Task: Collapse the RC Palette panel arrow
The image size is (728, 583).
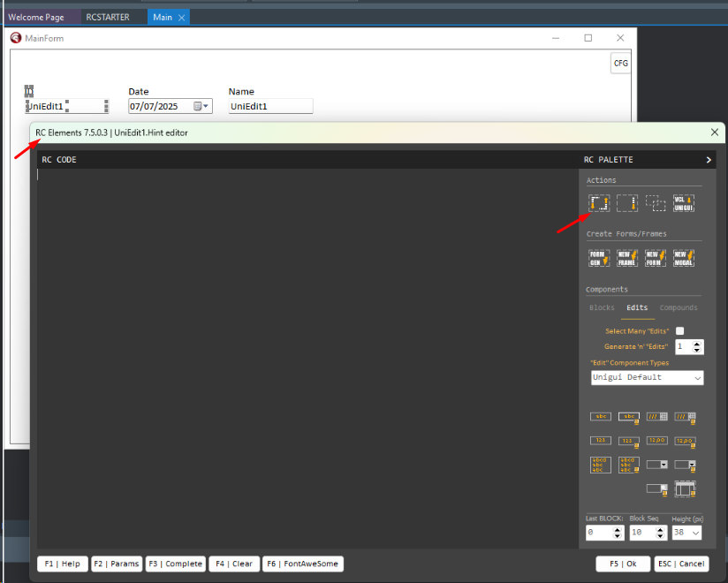Action: 708,160
